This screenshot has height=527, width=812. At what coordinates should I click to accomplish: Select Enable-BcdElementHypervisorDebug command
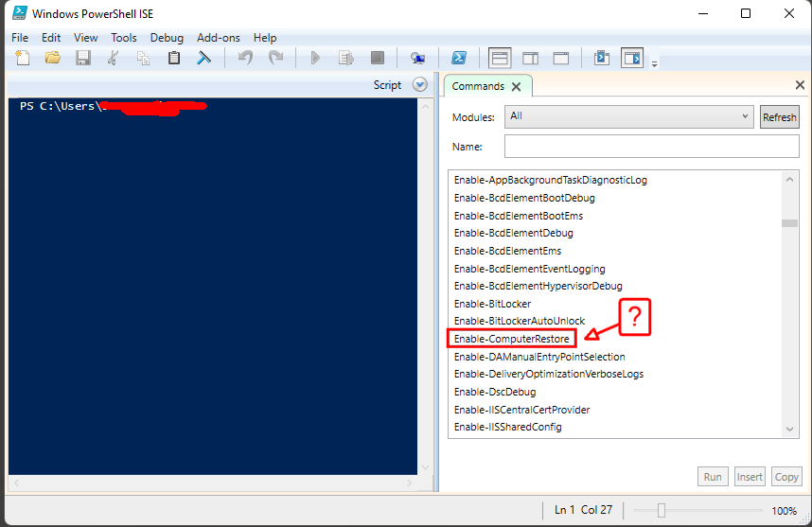[538, 286]
